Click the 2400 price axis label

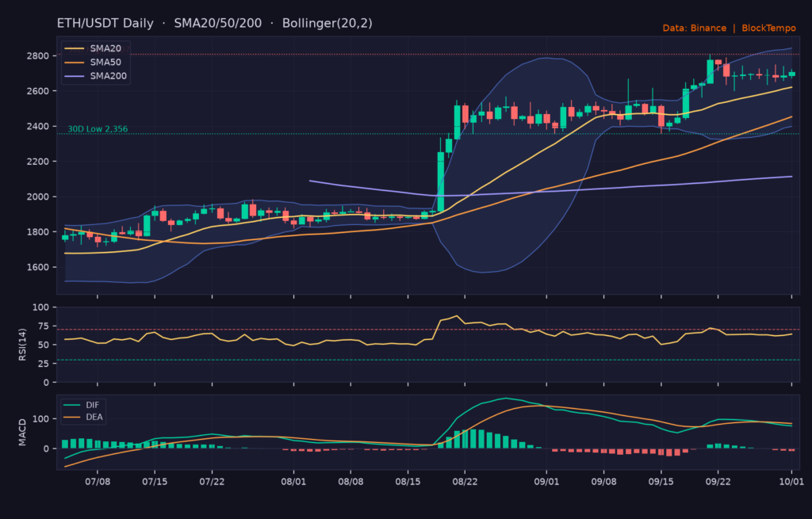pyautogui.click(x=38, y=126)
